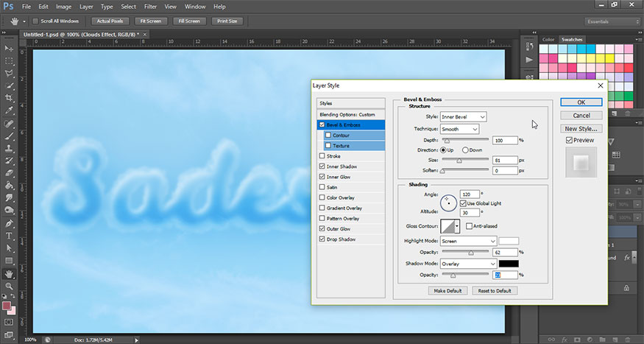This screenshot has height=344, width=644.
Task: Uncheck Use Global Light
Action: point(463,203)
